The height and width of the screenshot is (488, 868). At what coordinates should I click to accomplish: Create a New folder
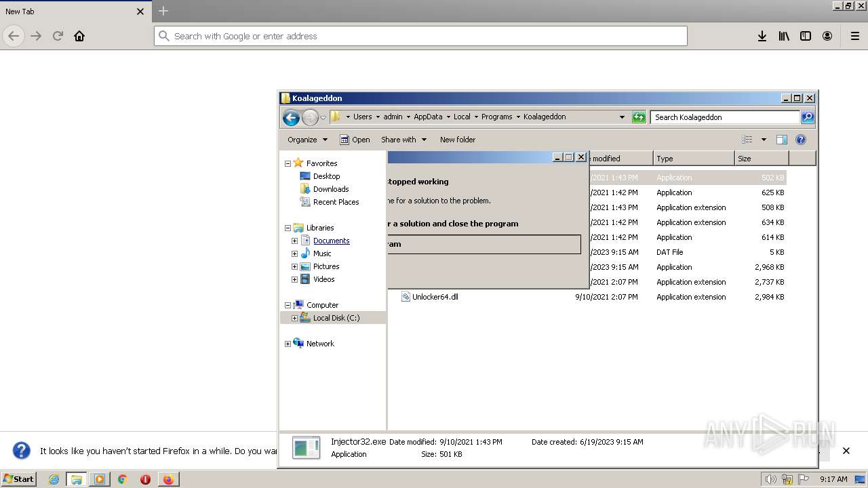click(x=458, y=140)
